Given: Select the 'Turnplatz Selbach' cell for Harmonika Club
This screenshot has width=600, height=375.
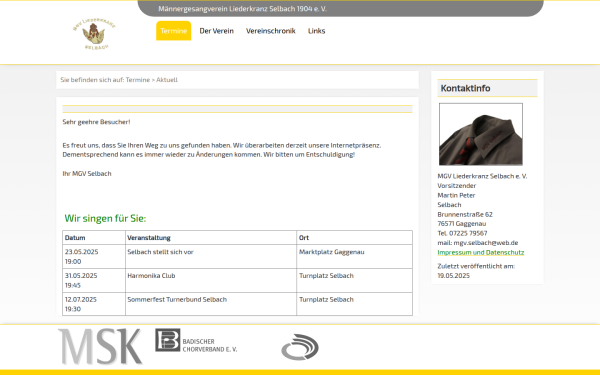Looking at the screenshot, I should (354, 280).
